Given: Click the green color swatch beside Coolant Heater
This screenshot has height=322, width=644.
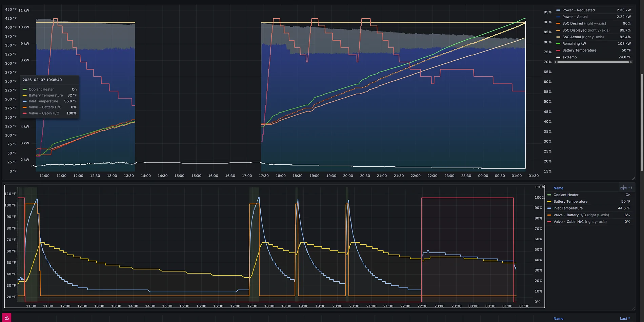Looking at the screenshot, I should (x=549, y=195).
